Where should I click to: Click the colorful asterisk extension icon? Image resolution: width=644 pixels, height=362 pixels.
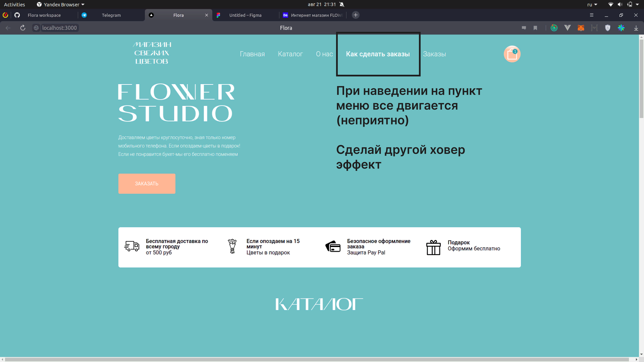[621, 28]
